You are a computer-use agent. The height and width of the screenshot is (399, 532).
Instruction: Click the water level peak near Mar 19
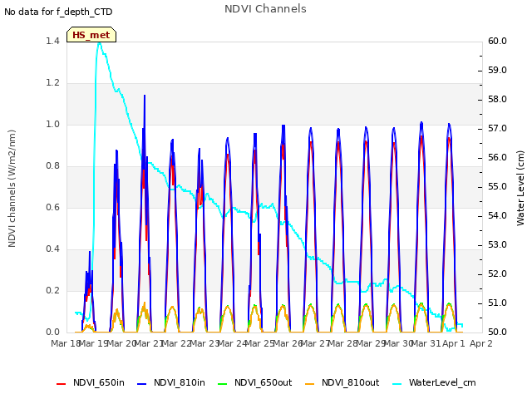[x=100, y=43]
